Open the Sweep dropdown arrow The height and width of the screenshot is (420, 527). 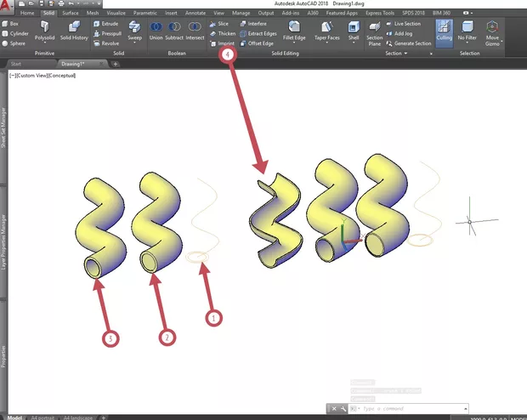click(x=134, y=43)
